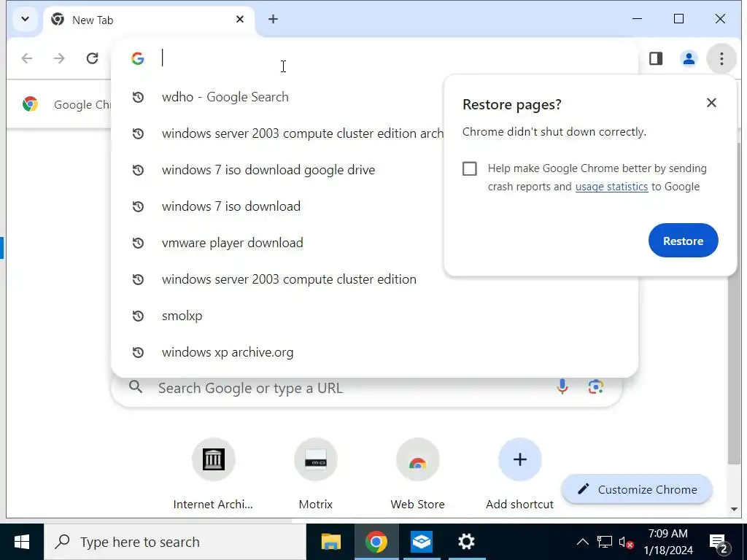Open the tab search dropdown arrow
The image size is (747, 560).
(x=25, y=20)
